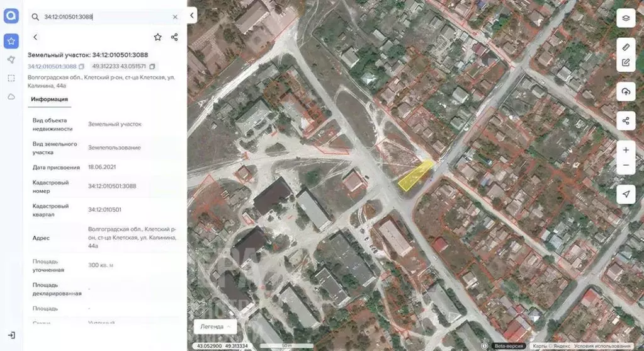Share the map via right toolbar
The width and height of the screenshot is (644, 351).
tap(626, 120)
